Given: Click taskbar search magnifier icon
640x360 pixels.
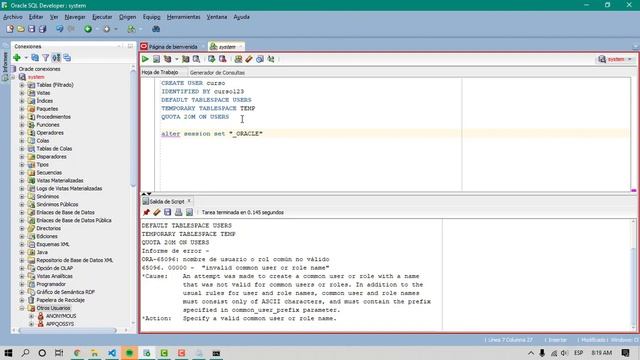Looking at the screenshot, I should [x=25, y=353].
